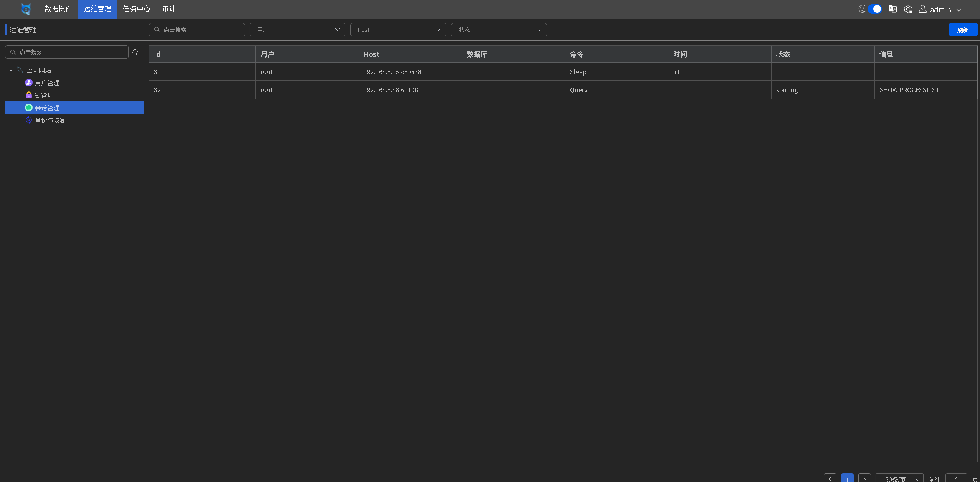Open the 任务中心 tab

136,9
